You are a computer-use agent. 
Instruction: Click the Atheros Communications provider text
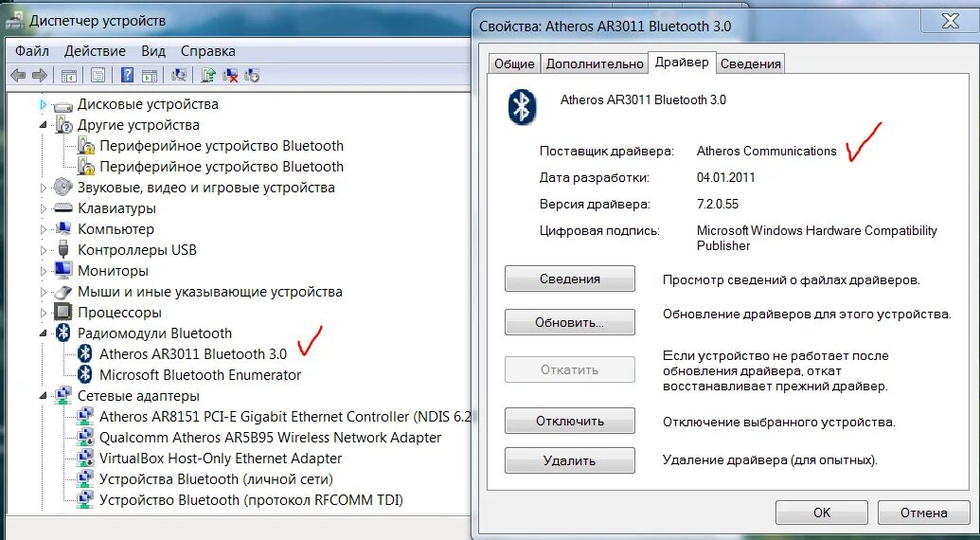766,151
